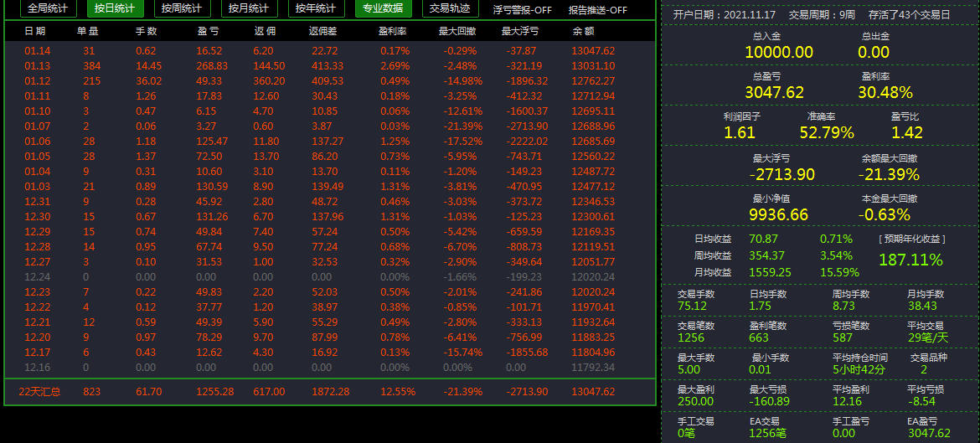
Task: Select the 12.30 date row
Action: (330, 216)
